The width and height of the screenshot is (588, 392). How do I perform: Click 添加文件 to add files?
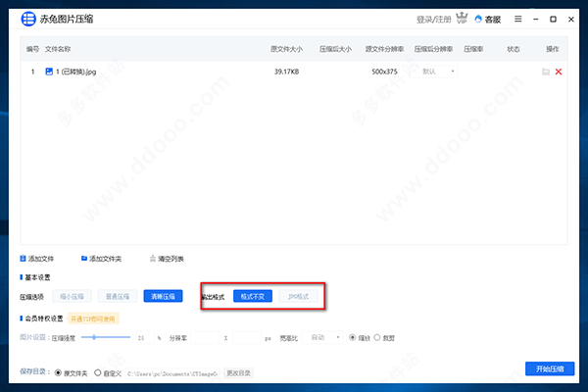pos(37,259)
